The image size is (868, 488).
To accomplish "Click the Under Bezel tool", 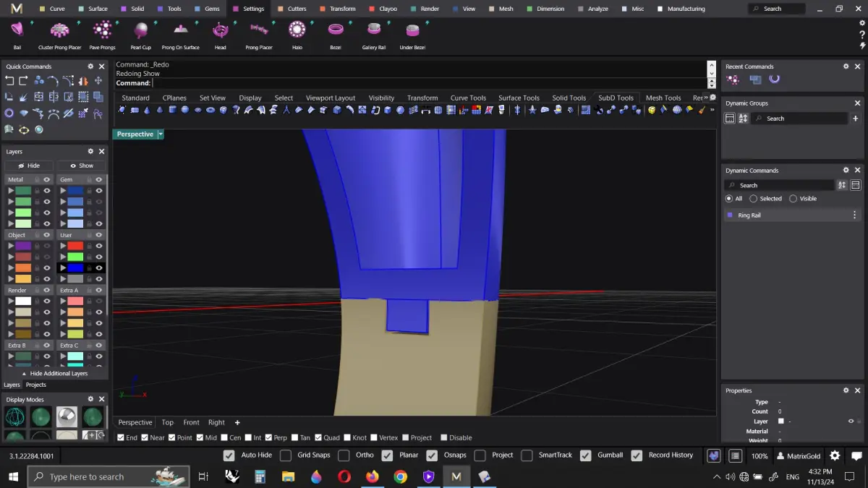I will pos(412,30).
